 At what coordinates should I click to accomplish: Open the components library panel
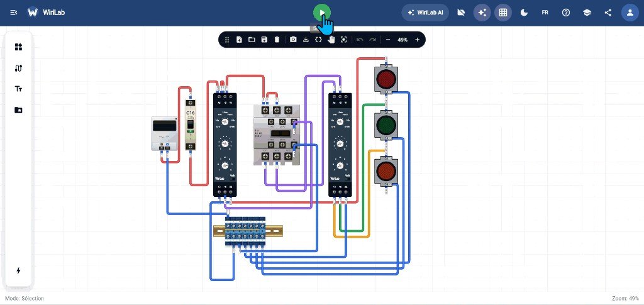(18, 47)
